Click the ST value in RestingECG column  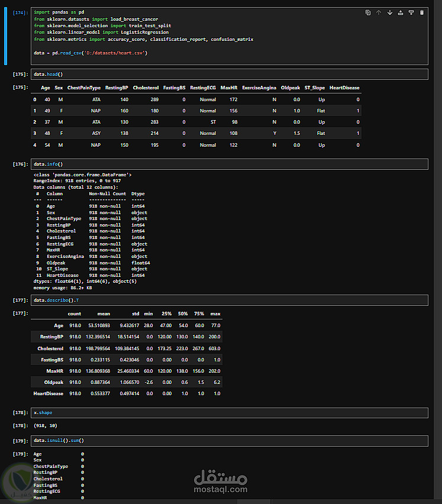(x=213, y=122)
